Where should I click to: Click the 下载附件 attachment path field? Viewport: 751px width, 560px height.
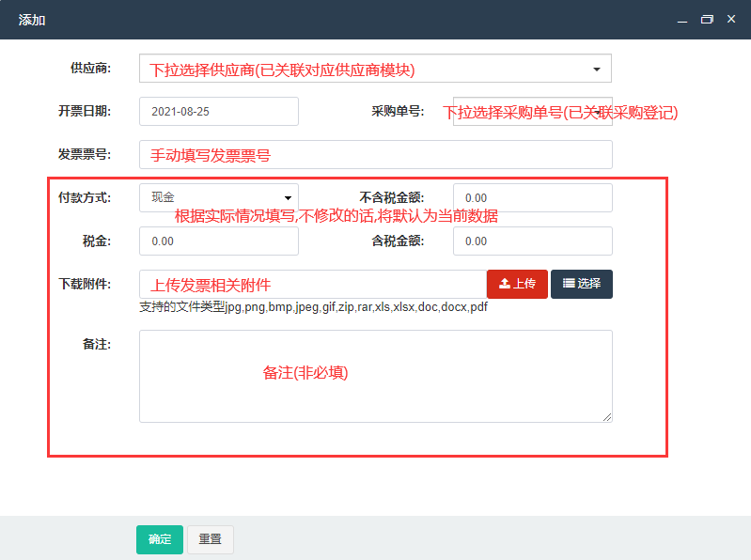tap(313, 285)
